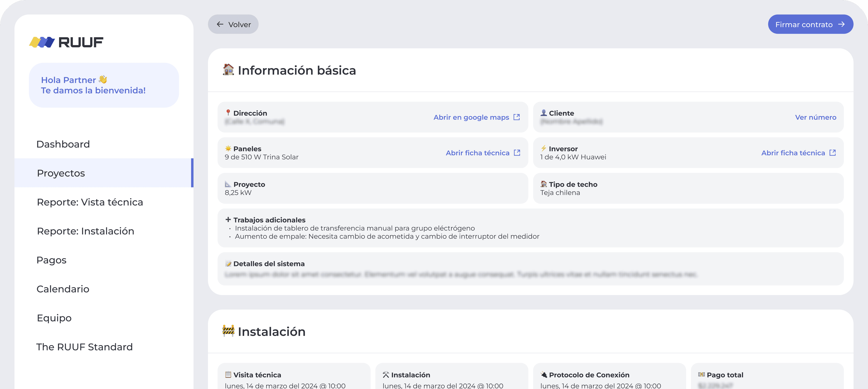Open the Dashboard menu item
Image resolution: width=868 pixels, height=389 pixels.
pos(63,144)
